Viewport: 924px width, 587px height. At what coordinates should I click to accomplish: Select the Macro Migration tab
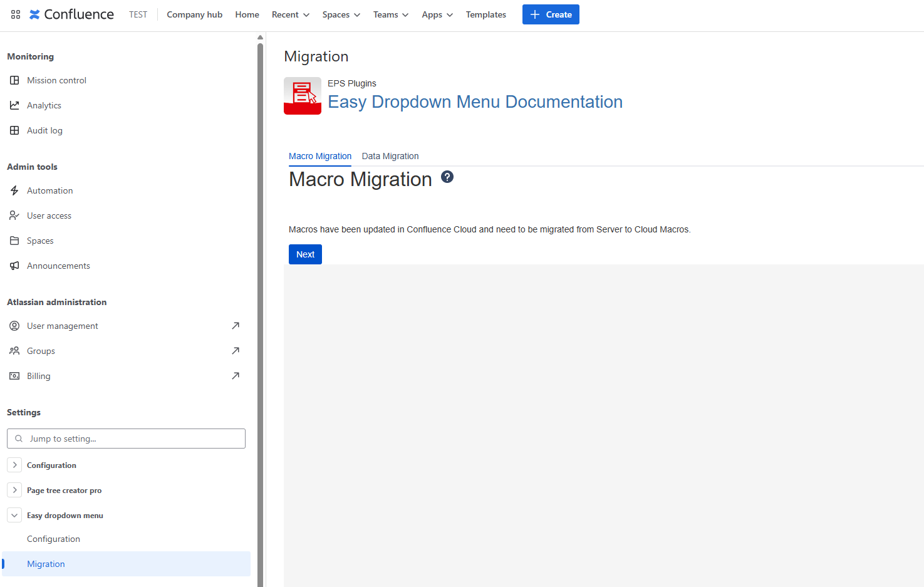[319, 156]
